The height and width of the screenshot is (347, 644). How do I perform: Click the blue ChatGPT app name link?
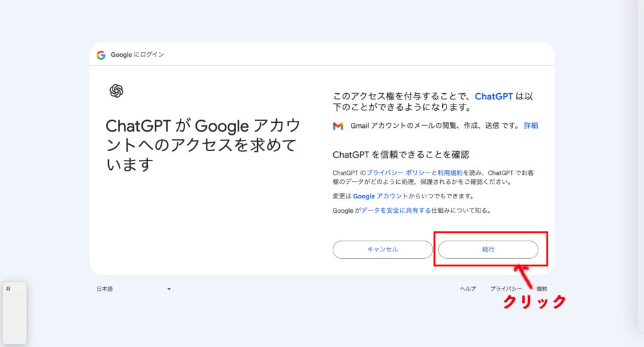coord(494,96)
